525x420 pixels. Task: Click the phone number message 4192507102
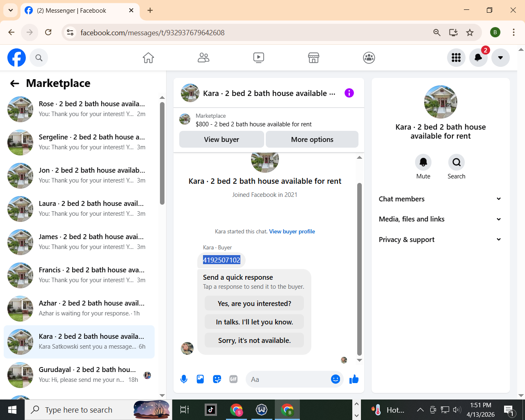coord(221,260)
